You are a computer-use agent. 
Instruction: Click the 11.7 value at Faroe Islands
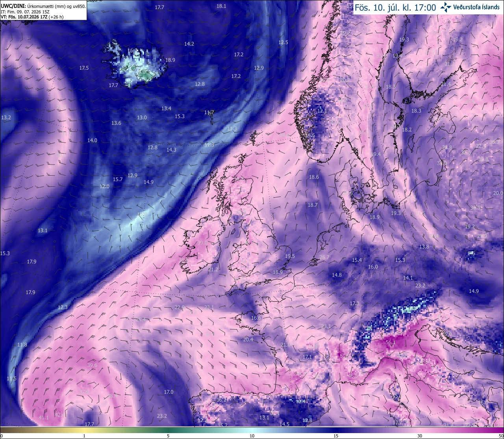[x=209, y=113]
